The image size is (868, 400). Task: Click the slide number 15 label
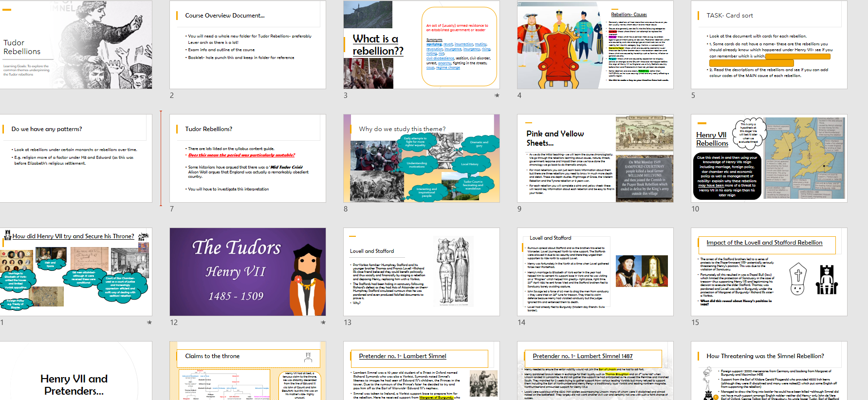tap(695, 323)
